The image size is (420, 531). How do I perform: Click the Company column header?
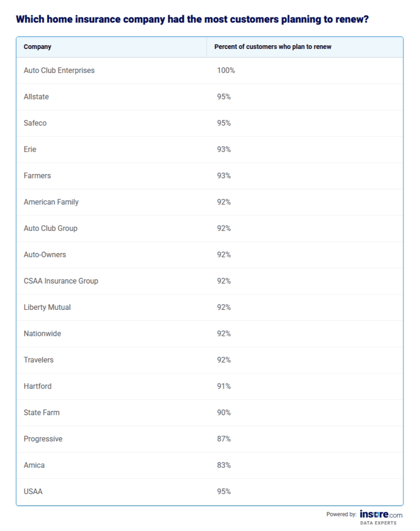[x=37, y=47]
